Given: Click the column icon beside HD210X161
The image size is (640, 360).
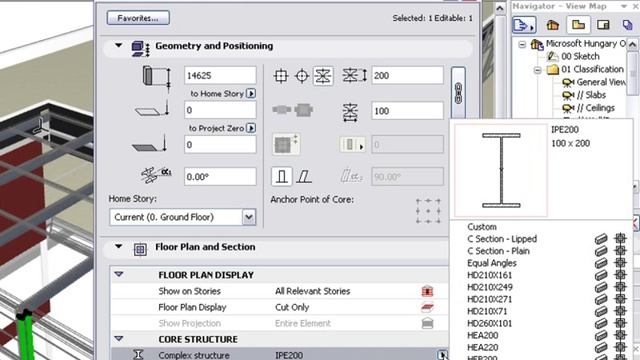Looking at the screenshot, I should coord(620,275).
